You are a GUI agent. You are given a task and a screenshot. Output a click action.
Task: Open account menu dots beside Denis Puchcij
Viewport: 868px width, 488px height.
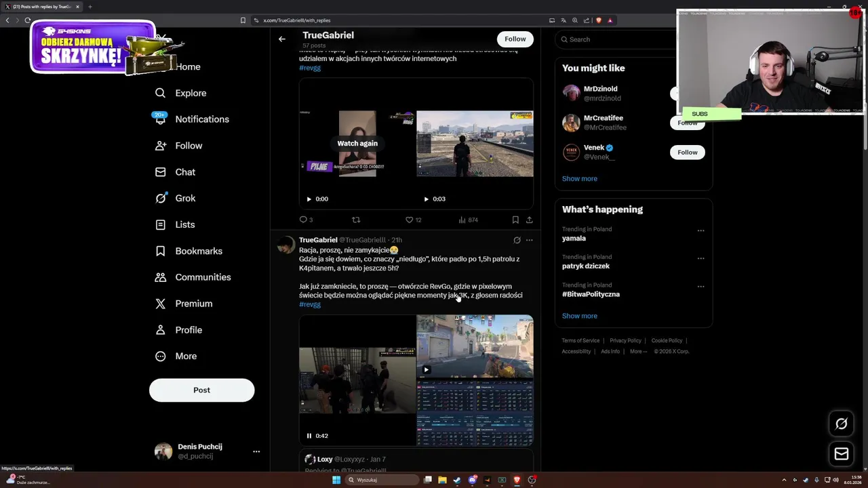(x=256, y=451)
